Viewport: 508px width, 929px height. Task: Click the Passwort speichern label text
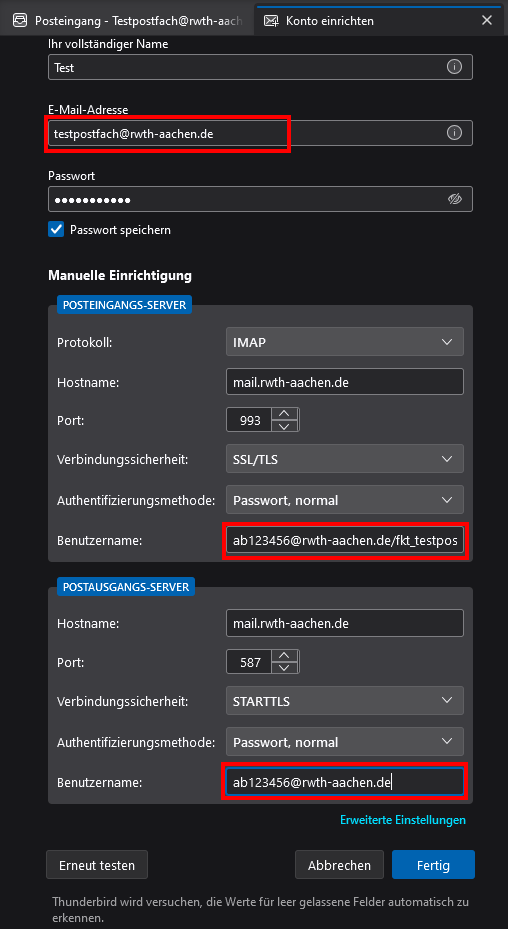pos(120,229)
